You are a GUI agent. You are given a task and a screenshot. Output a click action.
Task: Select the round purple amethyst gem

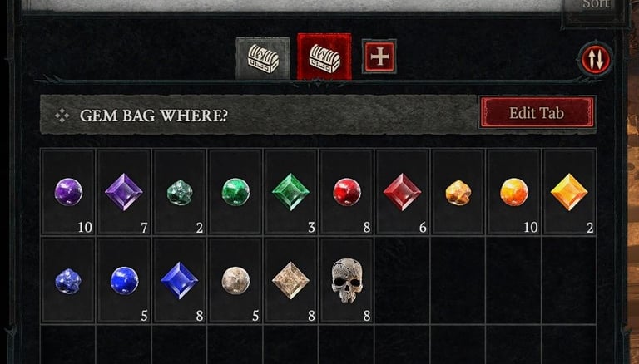(68, 192)
